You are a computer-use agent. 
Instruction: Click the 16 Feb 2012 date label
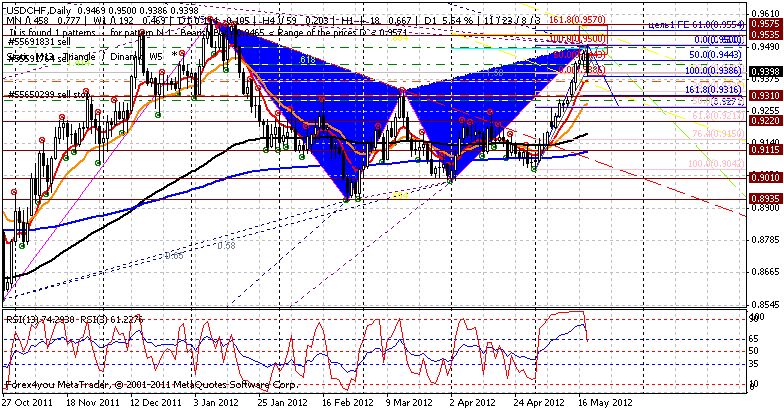tap(348, 402)
